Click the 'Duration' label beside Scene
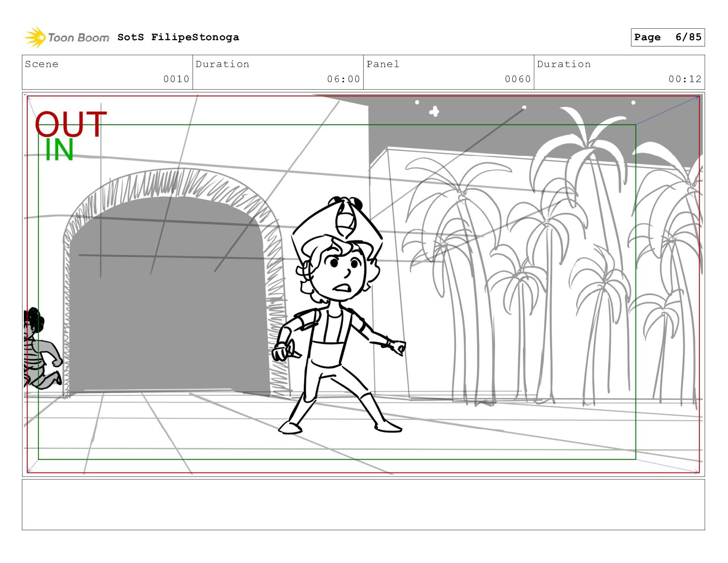Image resolution: width=728 pixels, height=563 pixels. click(222, 64)
